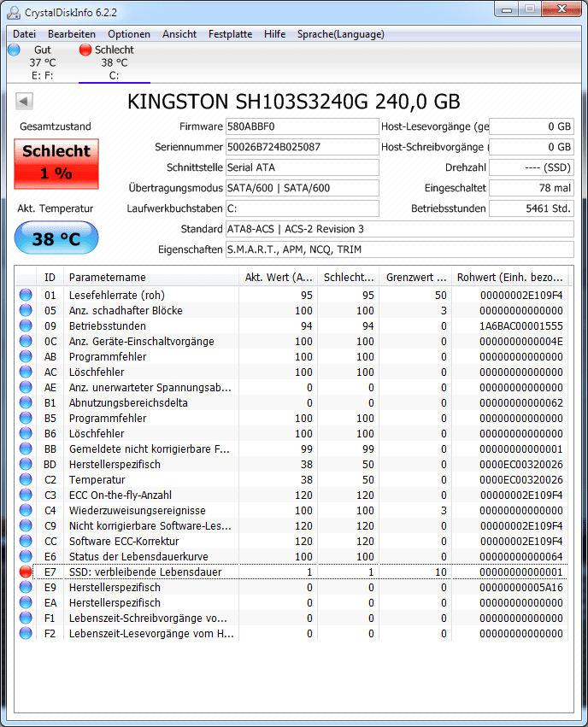Select the Schlecht 38 °C C: disk tab
The height and width of the screenshot is (727, 588).
(x=114, y=62)
